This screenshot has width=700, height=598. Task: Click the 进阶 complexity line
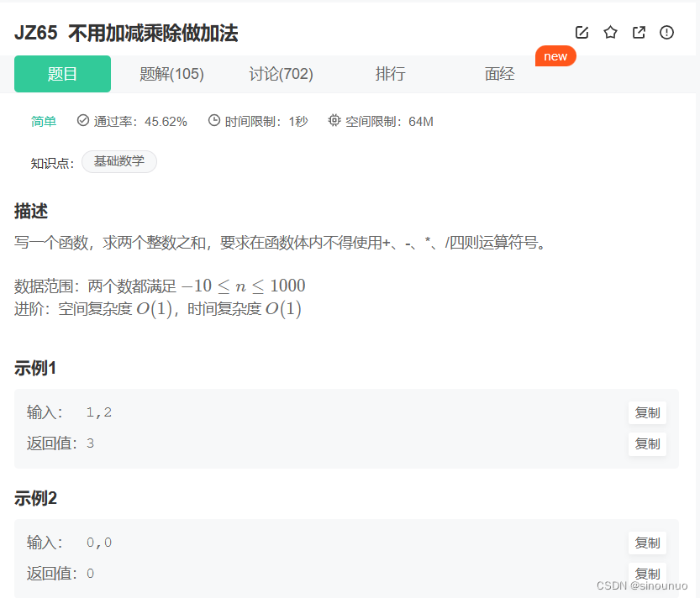[158, 309]
